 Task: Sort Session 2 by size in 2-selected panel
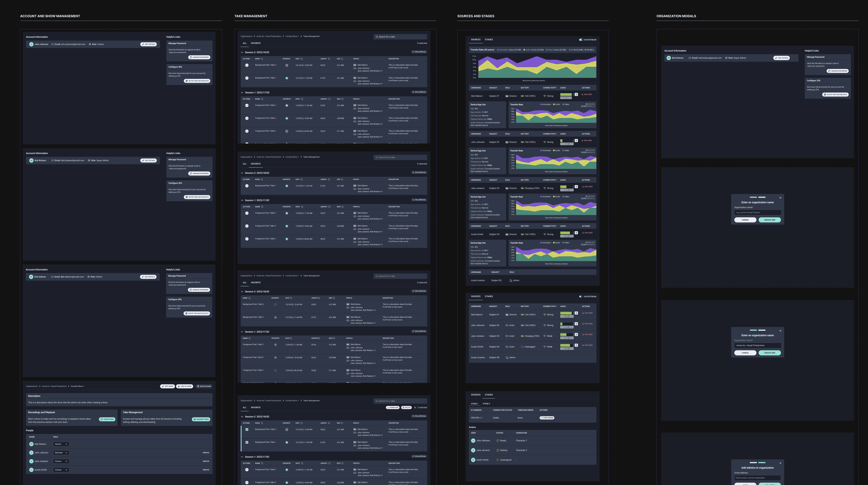click(342, 423)
